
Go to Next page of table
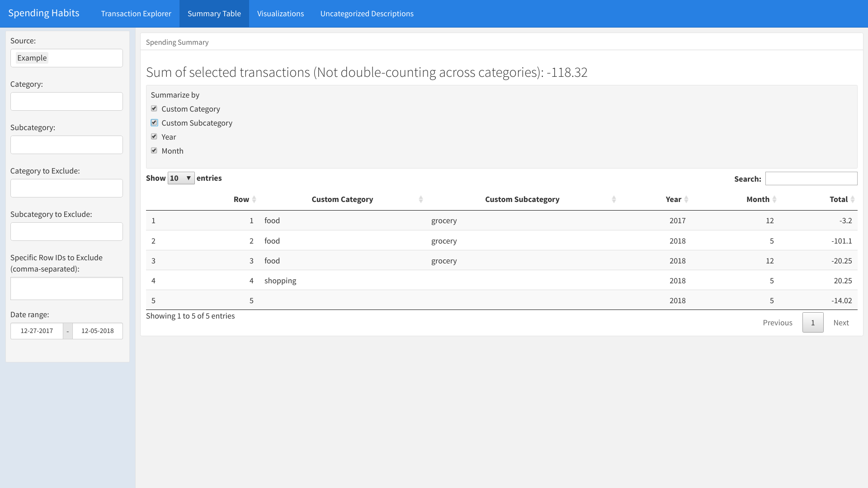841,323
